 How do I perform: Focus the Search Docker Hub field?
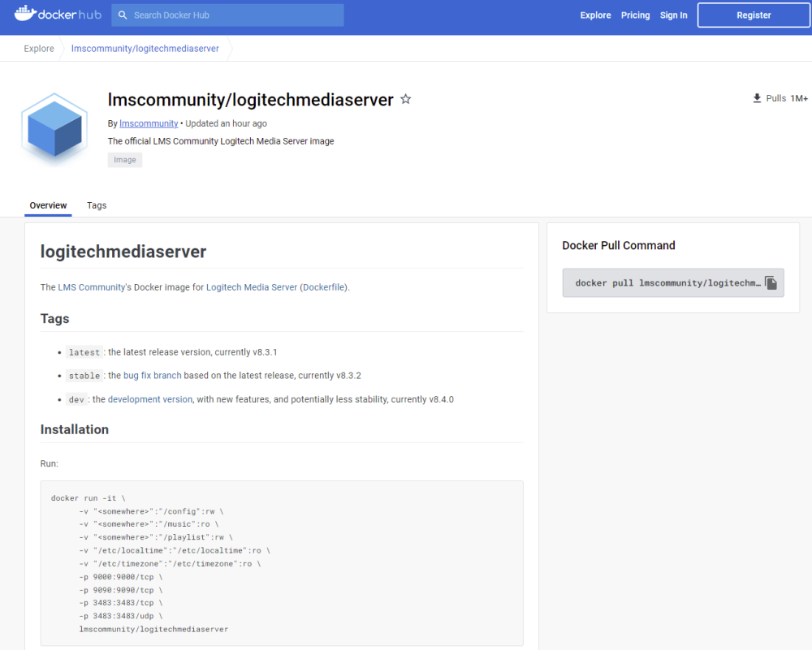(x=227, y=15)
